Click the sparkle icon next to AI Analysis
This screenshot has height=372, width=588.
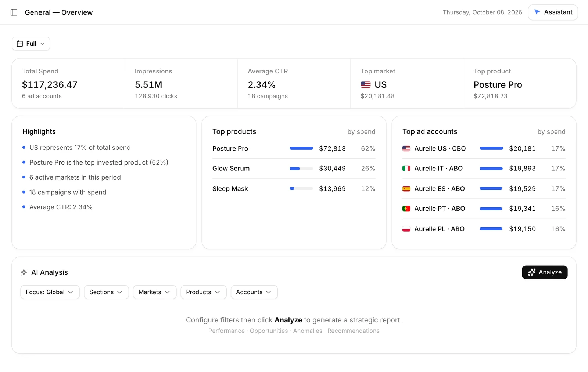pos(24,272)
